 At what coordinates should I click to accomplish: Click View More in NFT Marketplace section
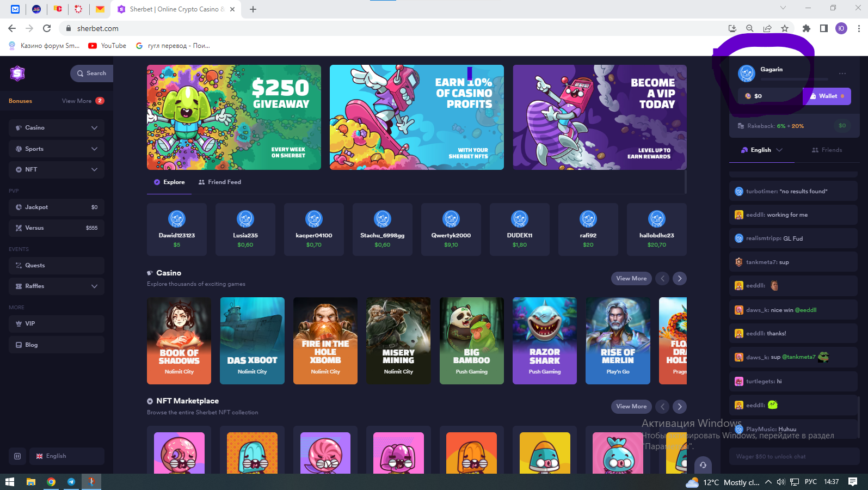point(631,406)
